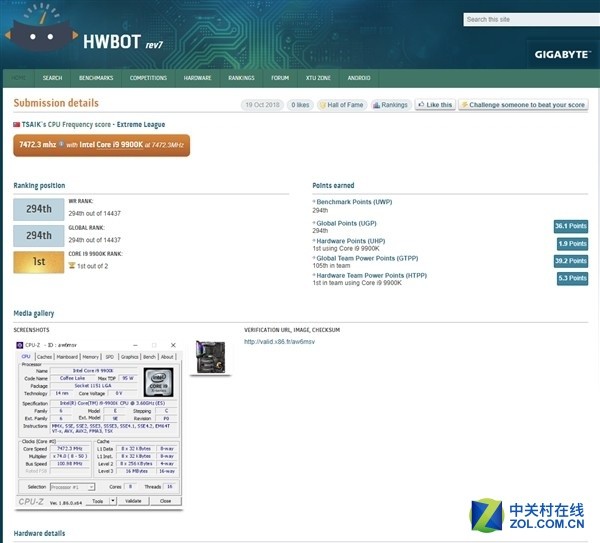Switch to the Memory tab in CPU-Z
This screenshot has height=543, width=600.
(x=91, y=357)
